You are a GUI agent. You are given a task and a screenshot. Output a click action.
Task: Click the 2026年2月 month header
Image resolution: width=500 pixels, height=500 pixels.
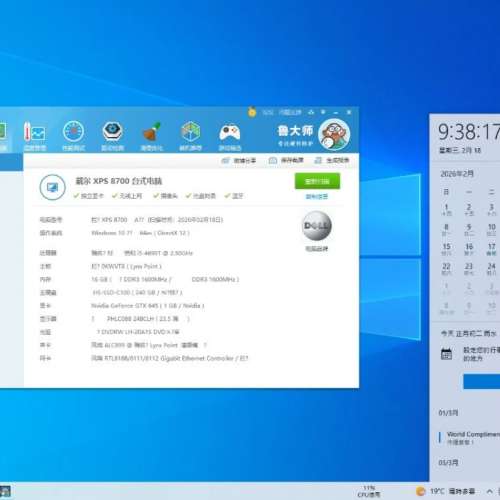457,174
